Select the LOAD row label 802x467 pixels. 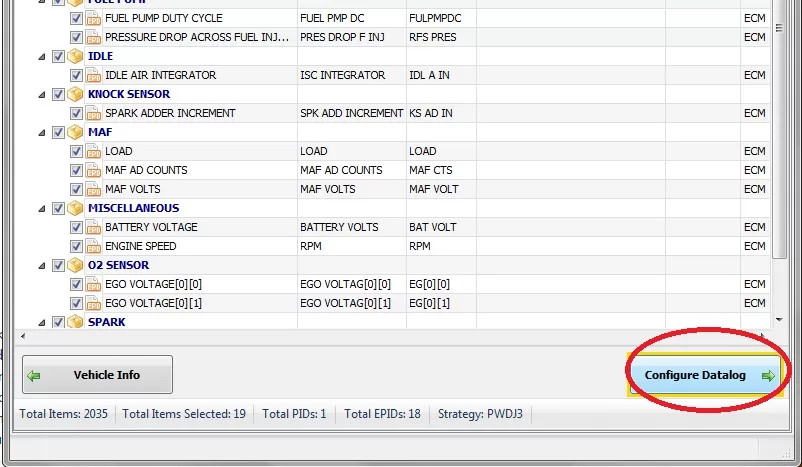pyautogui.click(x=119, y=151)
